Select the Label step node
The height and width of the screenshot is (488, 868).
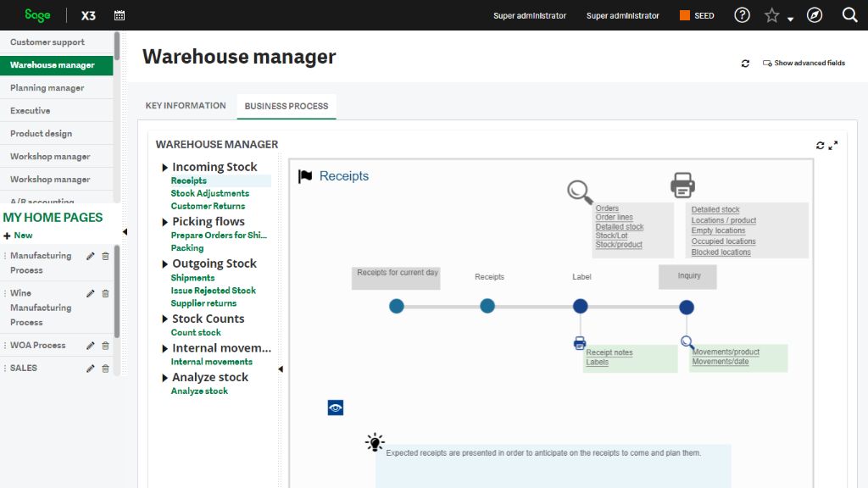coord(580,306)
